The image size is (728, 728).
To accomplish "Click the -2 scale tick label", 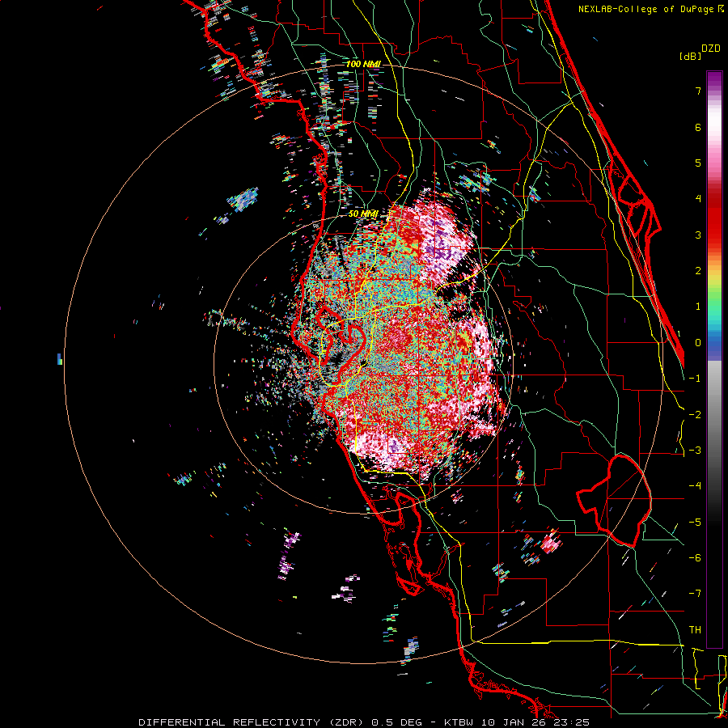I will [695, 414].
